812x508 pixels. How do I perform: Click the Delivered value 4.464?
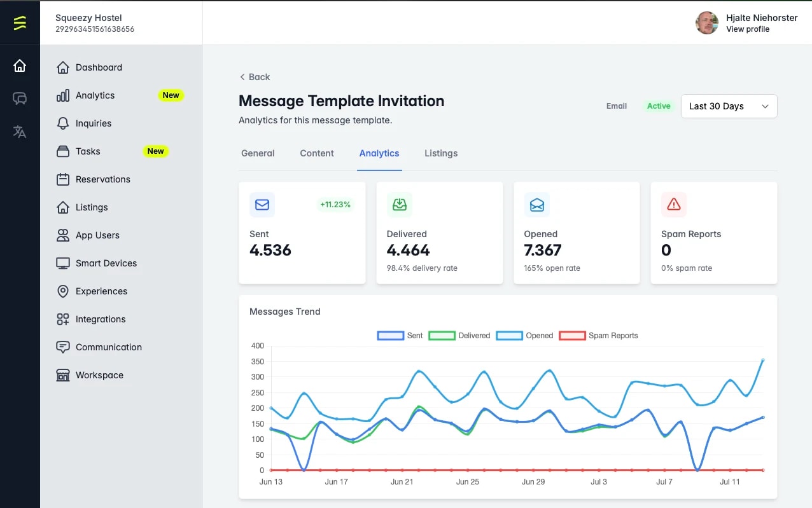(x=409, y=251)
